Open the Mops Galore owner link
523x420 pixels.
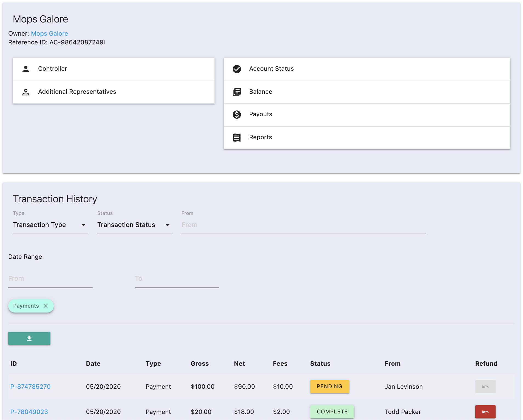click(x=49, y=33)
